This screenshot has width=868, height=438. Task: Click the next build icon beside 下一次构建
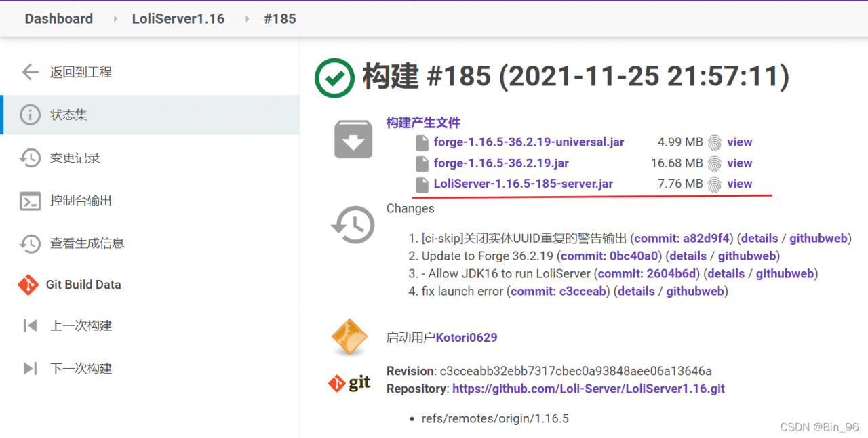point(30,368)
